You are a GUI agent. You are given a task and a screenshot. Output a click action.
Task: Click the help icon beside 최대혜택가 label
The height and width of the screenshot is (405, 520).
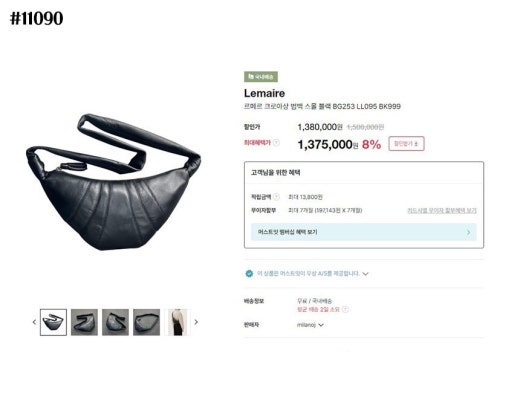coord(276,143)
